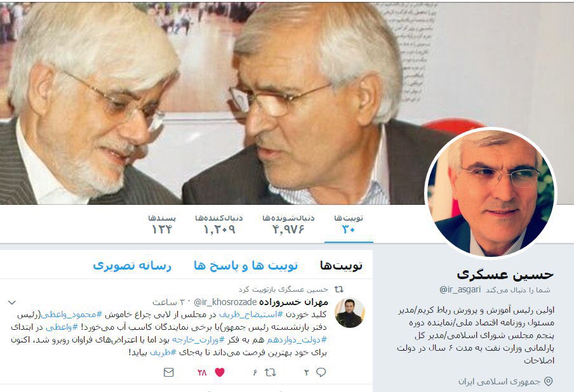Select the توییت‌ها timeline tab
Viewport: 574px width, 392px height.
point(341,266)
